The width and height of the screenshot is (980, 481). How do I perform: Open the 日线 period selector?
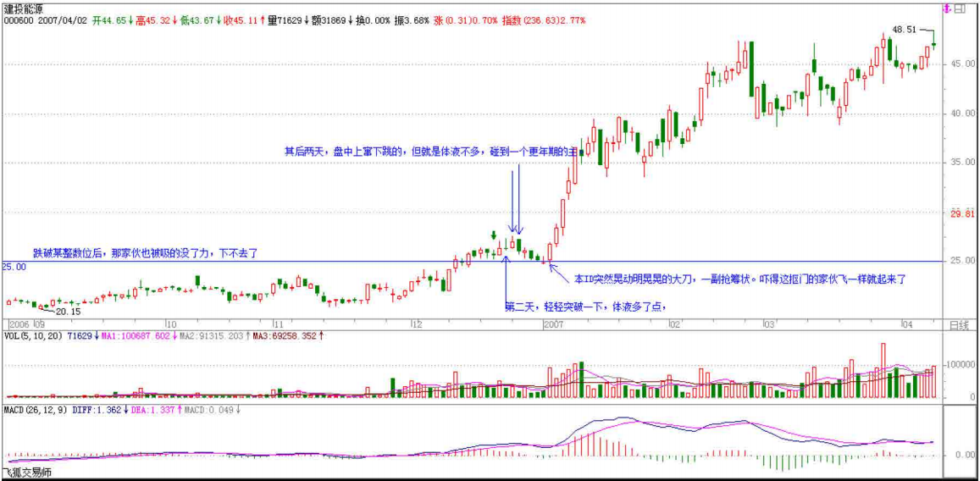click(x=957, y=325)
